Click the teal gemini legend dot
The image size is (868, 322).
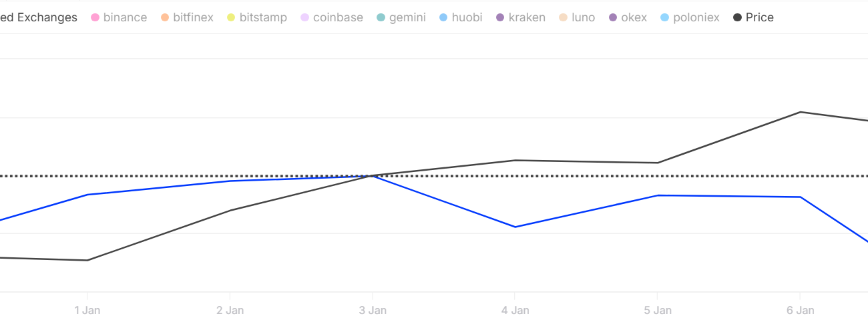click(x=381, y=17)
